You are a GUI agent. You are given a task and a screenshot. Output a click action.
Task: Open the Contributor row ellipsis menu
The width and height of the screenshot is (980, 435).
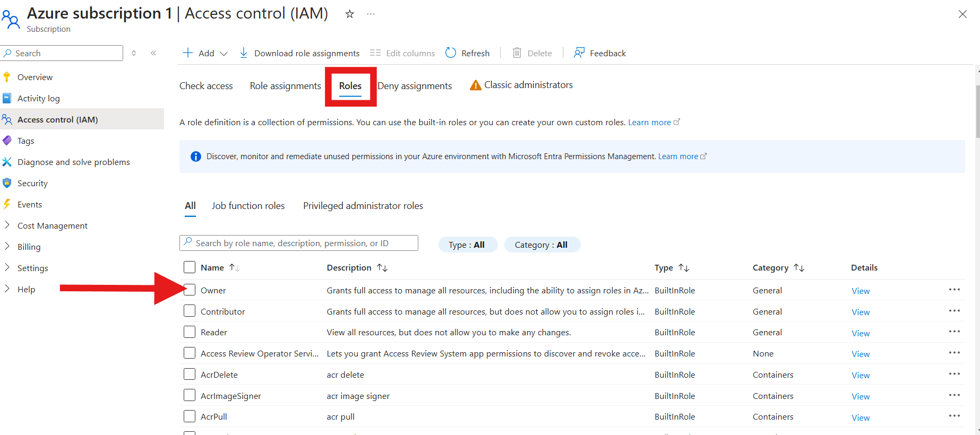pyautogui.click(x=954, y=311)
